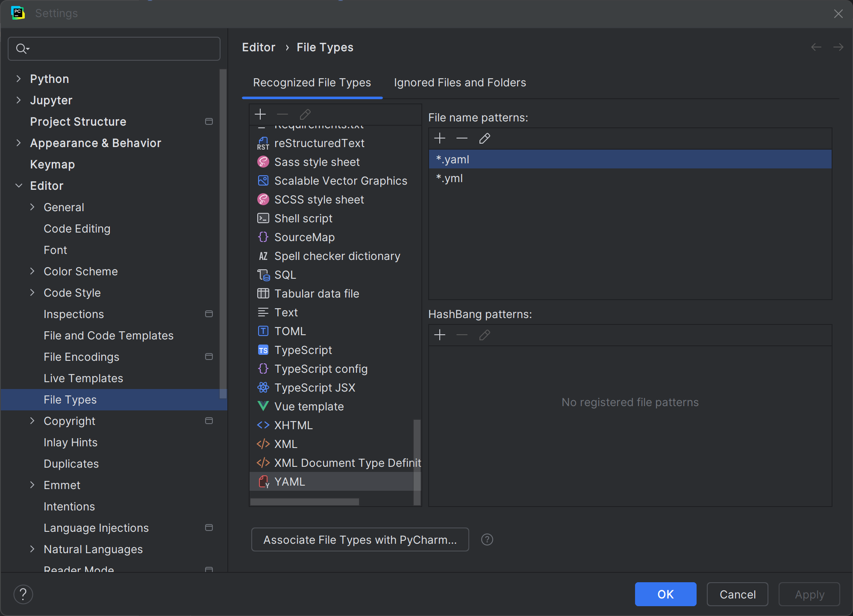Remove the selected file name pattern
853x616 pixels.
point(462,139)
